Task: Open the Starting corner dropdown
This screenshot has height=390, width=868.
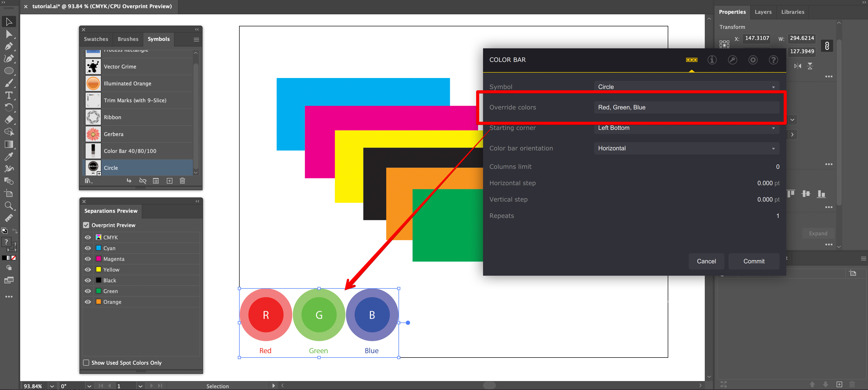Action: (686, 128)
